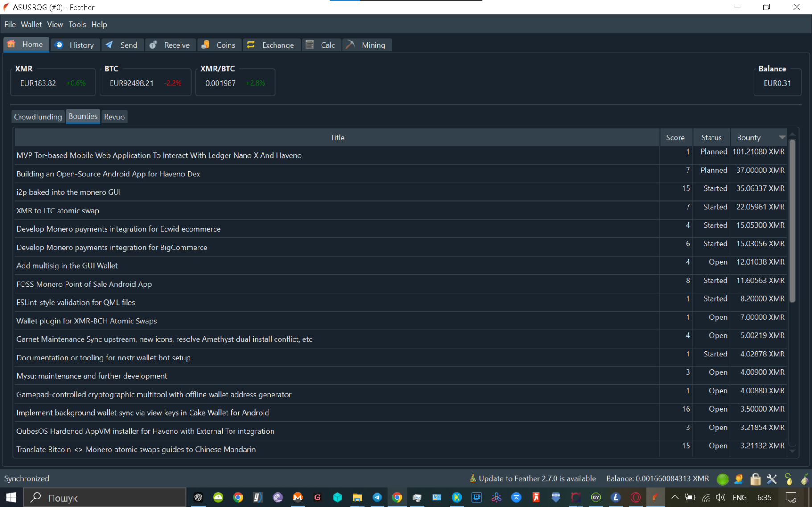Open File Explorer from the taskbar
Image resolution: width=812 pixels, height=507 pixels.
pyautogui.click(x=357, y=497)
